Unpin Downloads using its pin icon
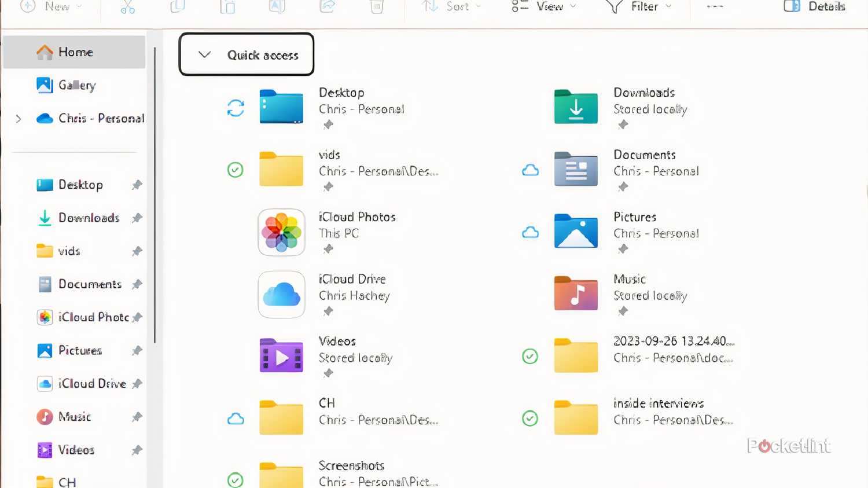The height and width of the screenshot is (488, 868). click(x=137, y=218)
